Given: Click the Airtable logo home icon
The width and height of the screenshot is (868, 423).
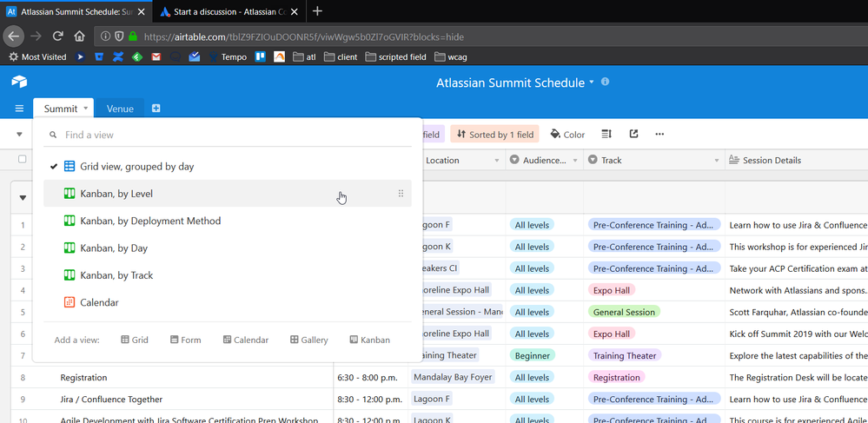Looking at the screenshot, I should click(x=19, y=82).
